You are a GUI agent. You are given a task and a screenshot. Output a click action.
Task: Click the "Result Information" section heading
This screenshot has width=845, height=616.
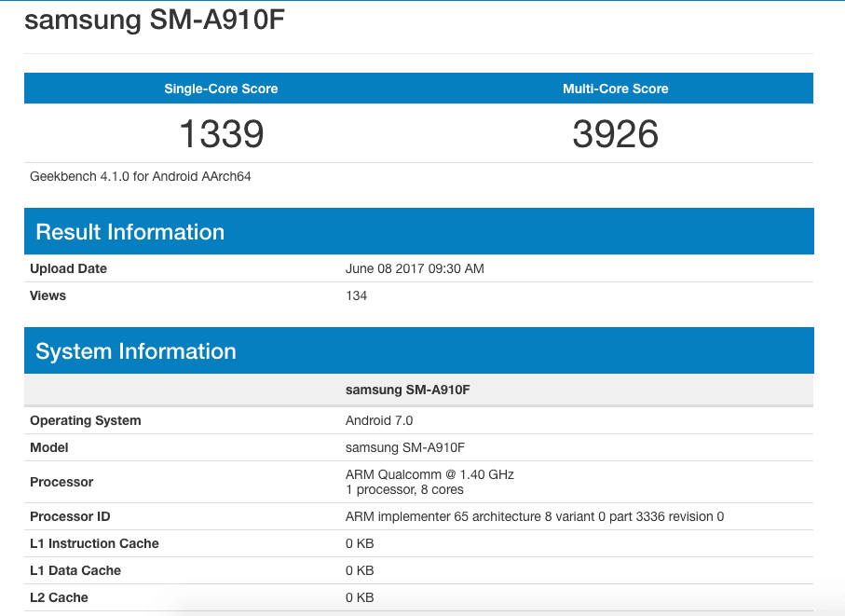pyautogui.click(x=129, y=232)
